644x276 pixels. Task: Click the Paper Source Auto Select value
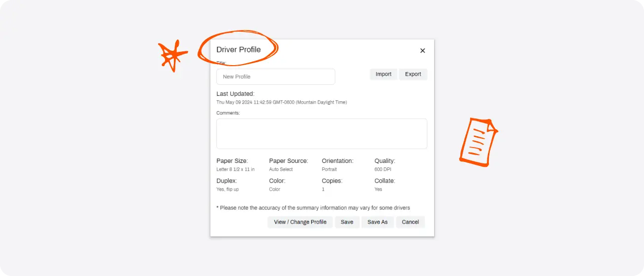281,169
